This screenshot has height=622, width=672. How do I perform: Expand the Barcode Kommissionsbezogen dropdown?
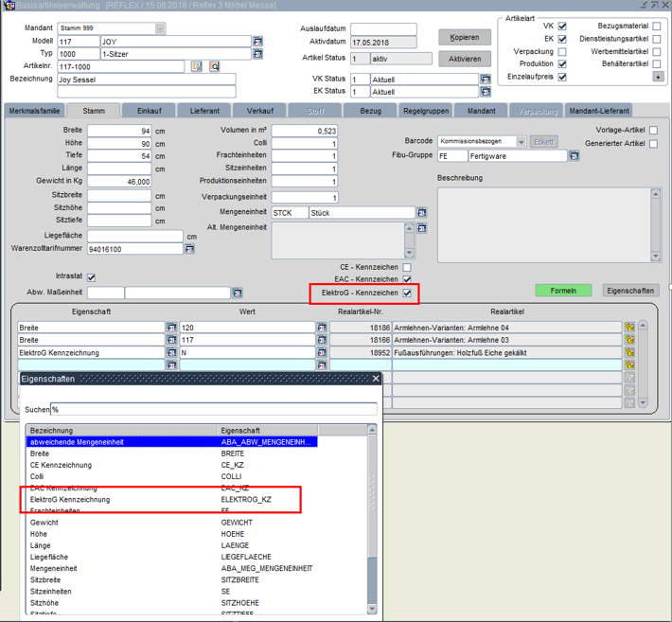coord(523,141)
